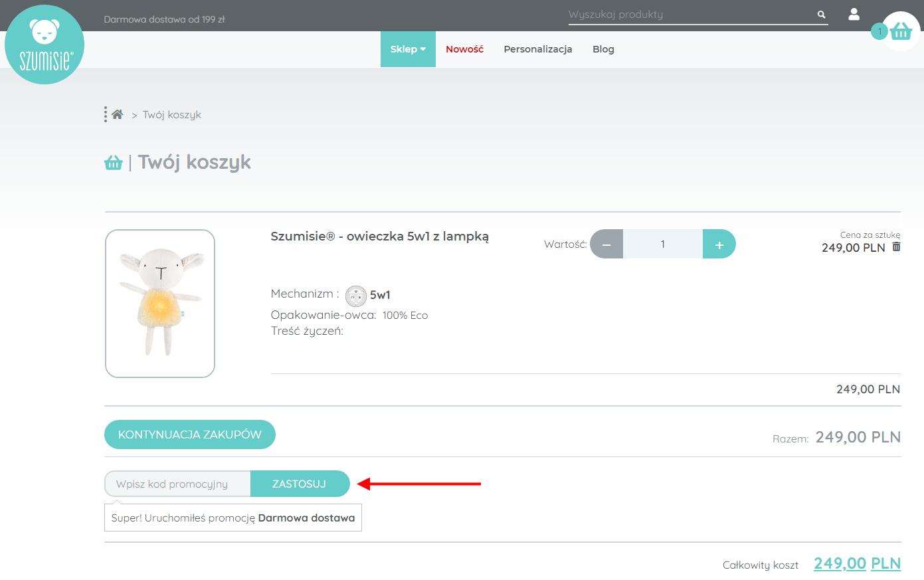The image size is (924, 580).
Task: Decrease quantity with the minus button
Action: (x=606, y=244)
